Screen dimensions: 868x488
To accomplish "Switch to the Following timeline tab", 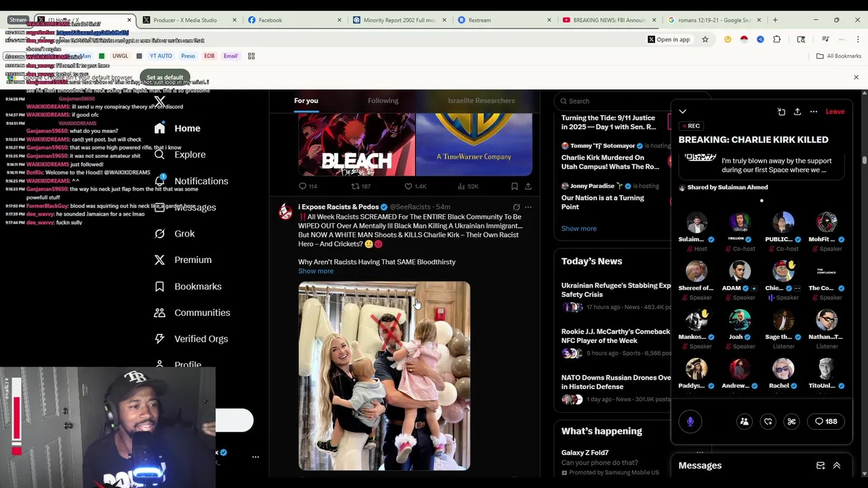I will (383, 100).
